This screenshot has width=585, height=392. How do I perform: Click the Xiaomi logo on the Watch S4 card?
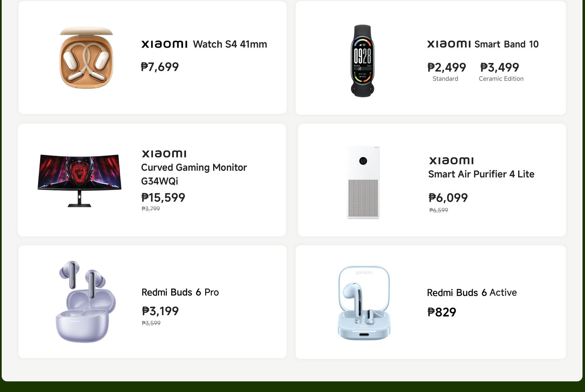164,44
